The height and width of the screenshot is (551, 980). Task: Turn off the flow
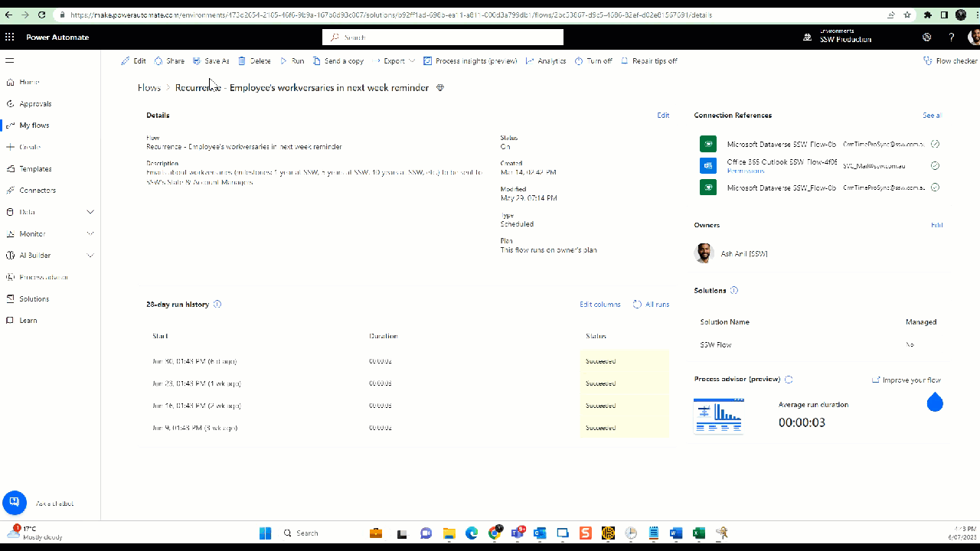point(593,61)
